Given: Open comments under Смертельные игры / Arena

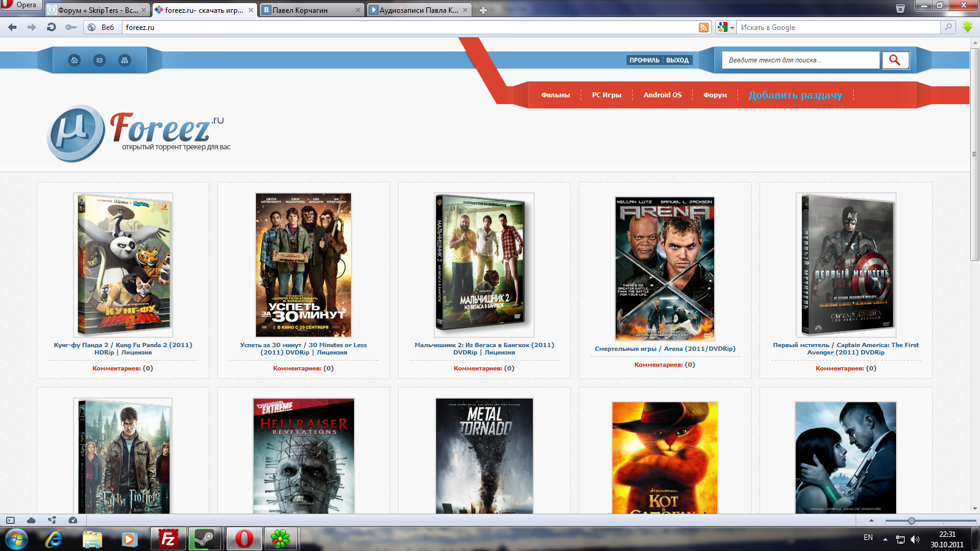Looking at the screenshot, I should (x=665, y=364).
